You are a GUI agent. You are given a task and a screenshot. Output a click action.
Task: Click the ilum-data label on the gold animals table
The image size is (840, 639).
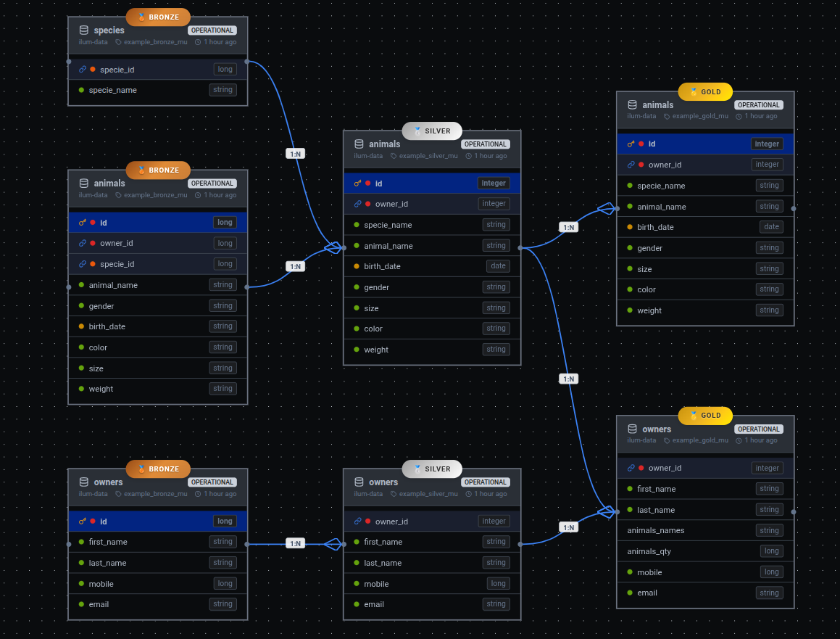(641, 115)
